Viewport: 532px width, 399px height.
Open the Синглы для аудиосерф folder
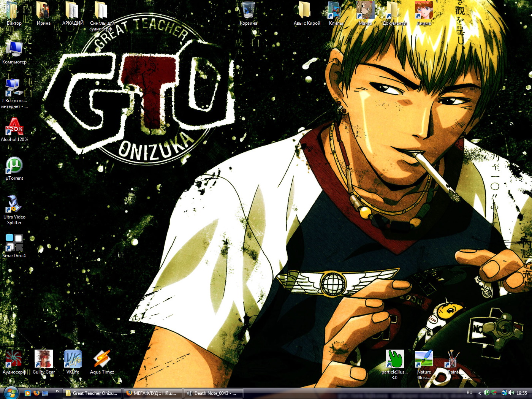[x=102, y=16]
